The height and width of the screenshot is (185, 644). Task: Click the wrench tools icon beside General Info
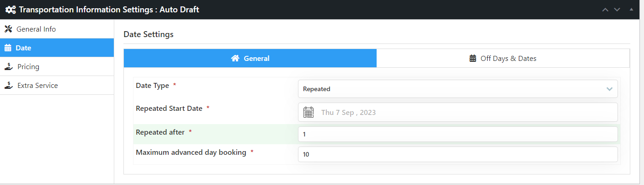coord(8,29)
